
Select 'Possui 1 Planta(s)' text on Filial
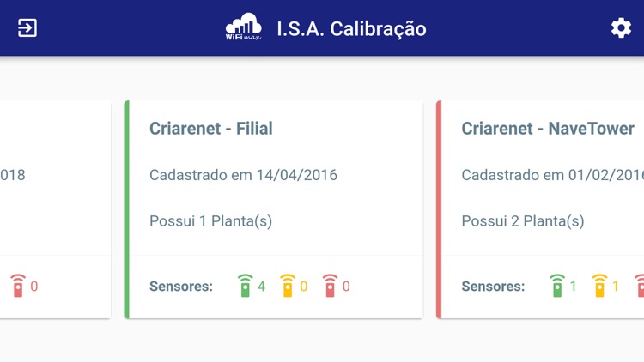click(x=210, y=221)
